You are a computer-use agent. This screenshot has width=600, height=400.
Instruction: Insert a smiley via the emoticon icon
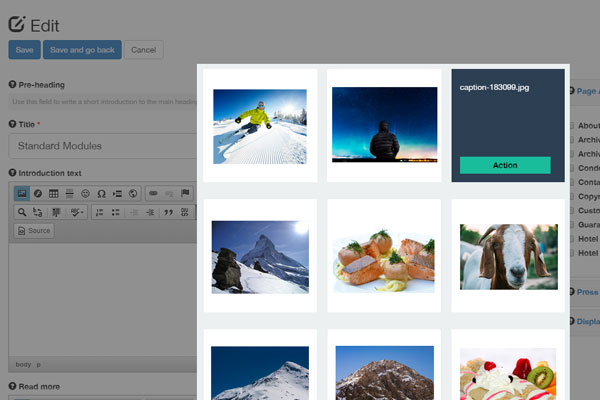pyautogui.click(x=85, y=193)
